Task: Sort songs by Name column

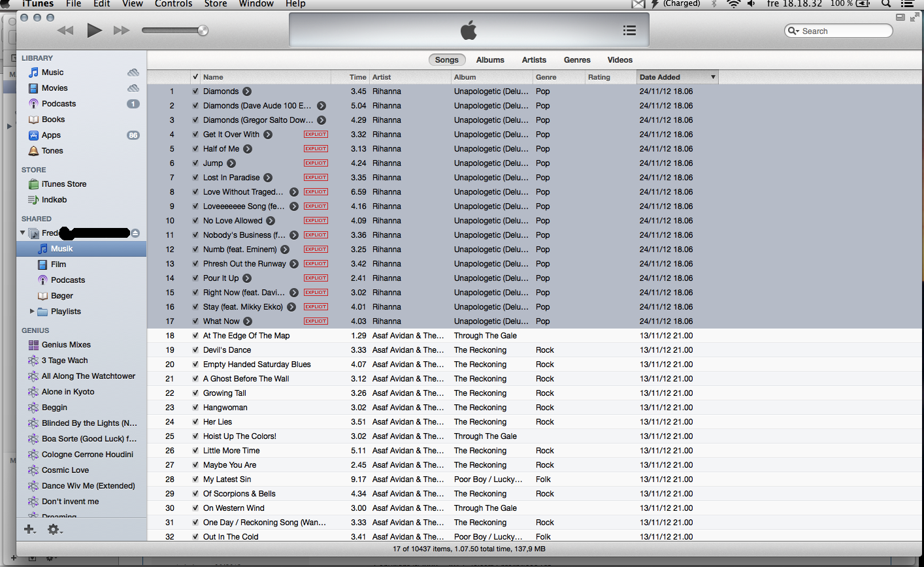Action: click(x=265, y=77)
